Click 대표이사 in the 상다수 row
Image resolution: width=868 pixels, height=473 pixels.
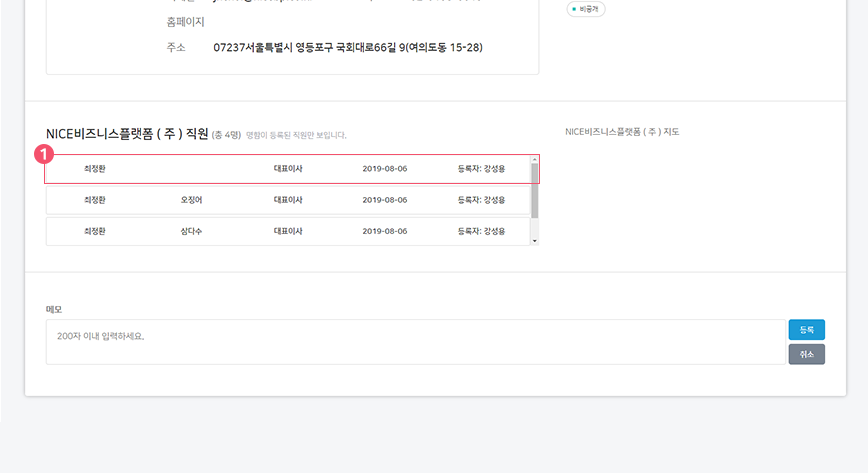[288, 232]
